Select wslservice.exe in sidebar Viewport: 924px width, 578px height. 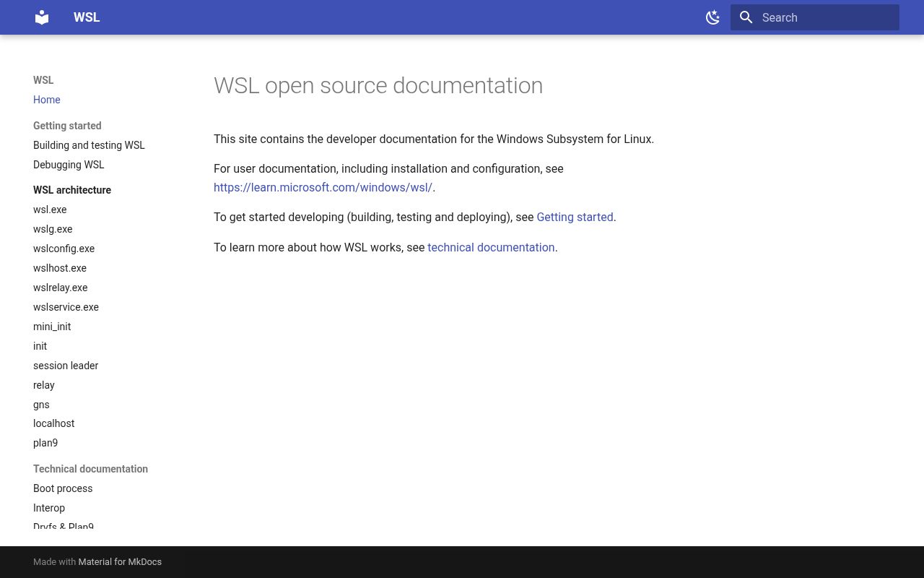[x=66, y=307]
